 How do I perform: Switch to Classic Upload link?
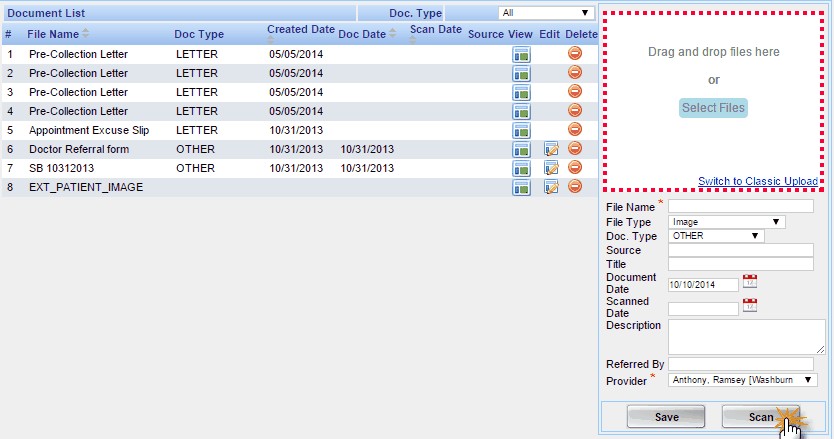click(758, 181)
